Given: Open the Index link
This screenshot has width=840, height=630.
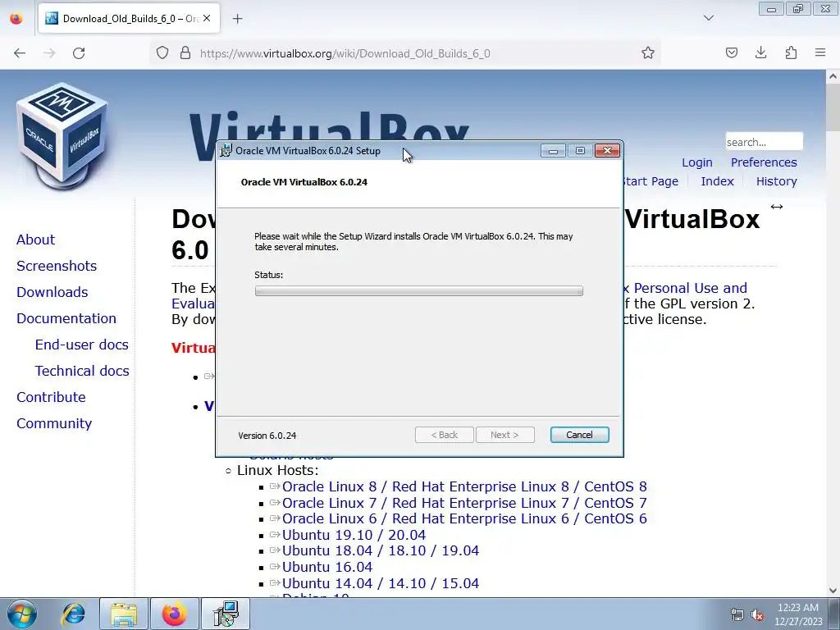Looking at the screenshot, I should tap(717, 181).
